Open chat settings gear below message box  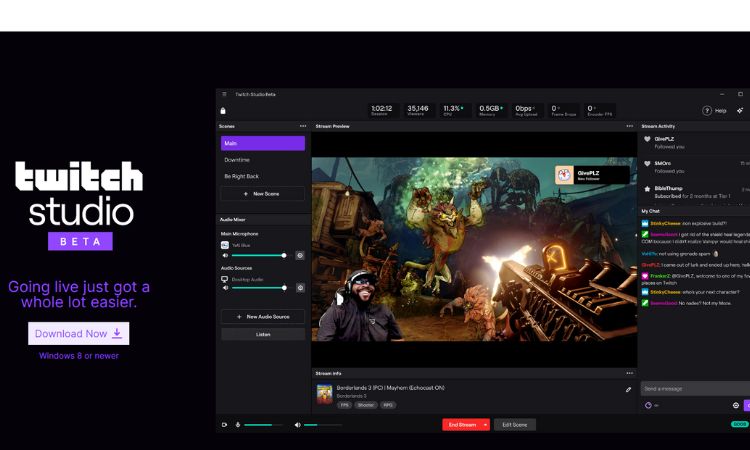tap(736, 405)
